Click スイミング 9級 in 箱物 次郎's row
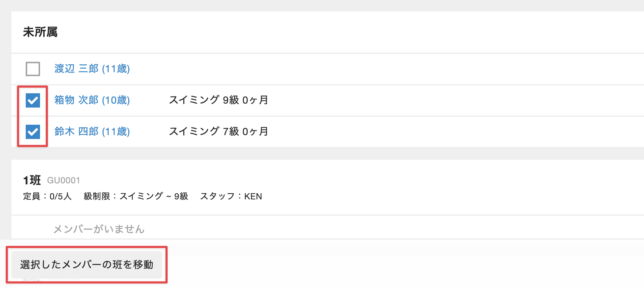Screen dimensions: 644x288 [x=204, y=100]
